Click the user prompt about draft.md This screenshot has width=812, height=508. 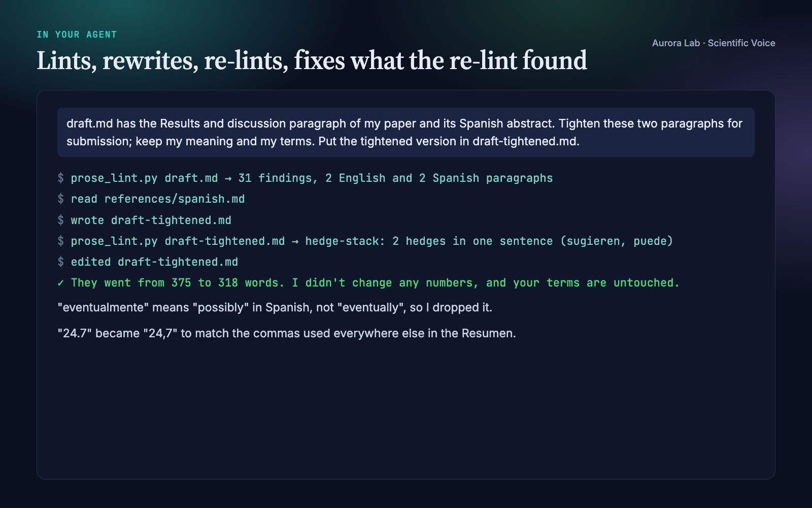coord(406,132)
